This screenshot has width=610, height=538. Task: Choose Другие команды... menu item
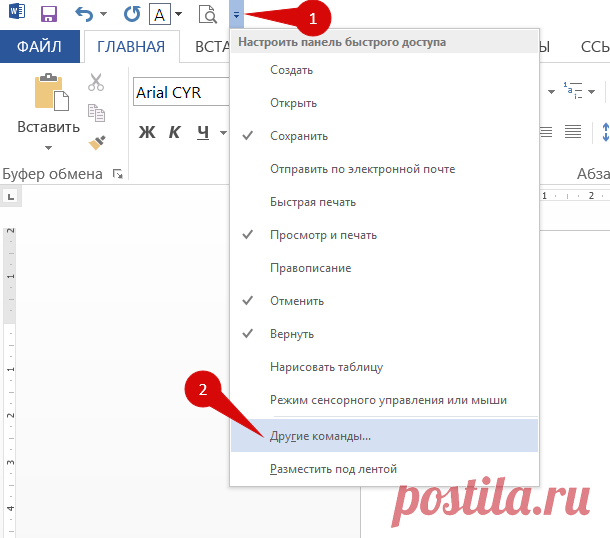point(384,436)
